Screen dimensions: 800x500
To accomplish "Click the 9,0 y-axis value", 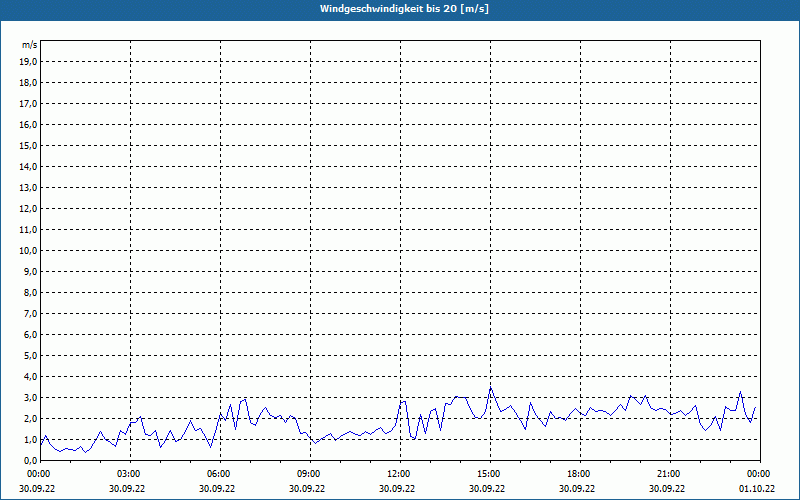I will point(32,271).
